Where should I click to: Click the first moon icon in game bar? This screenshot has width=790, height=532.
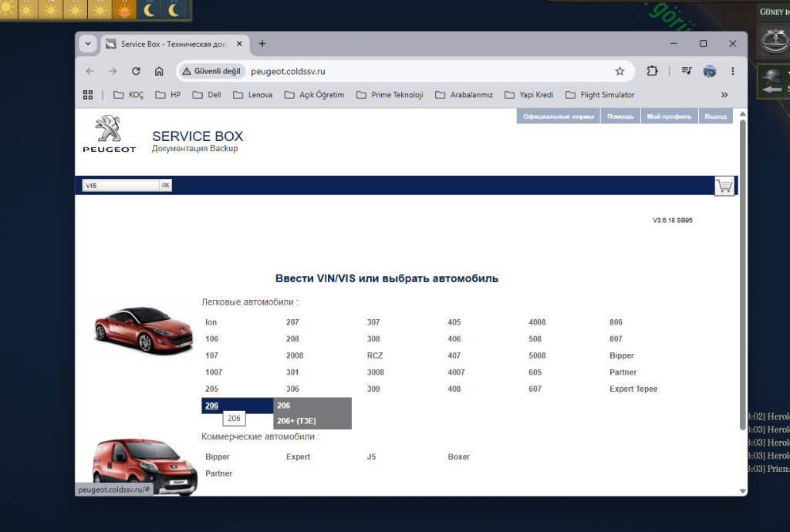(x=149, y=9)
